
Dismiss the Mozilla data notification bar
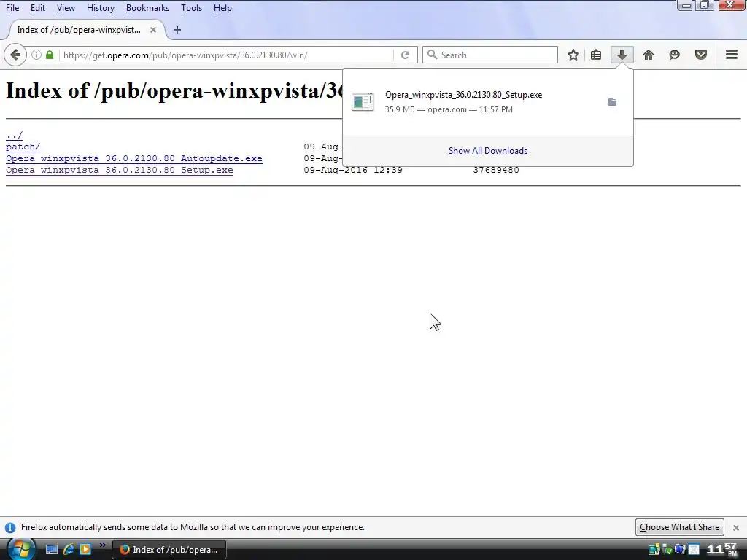tap(736, 528)
